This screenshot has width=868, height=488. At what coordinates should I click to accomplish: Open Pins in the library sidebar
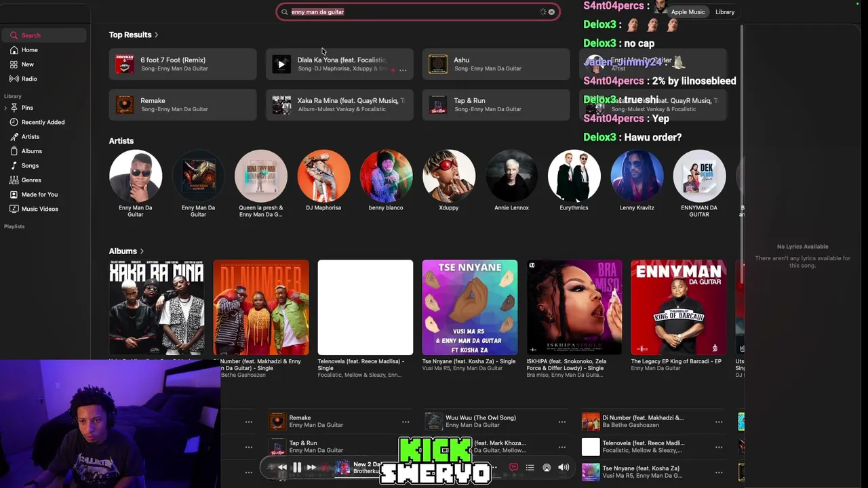(x=43, y=108)
